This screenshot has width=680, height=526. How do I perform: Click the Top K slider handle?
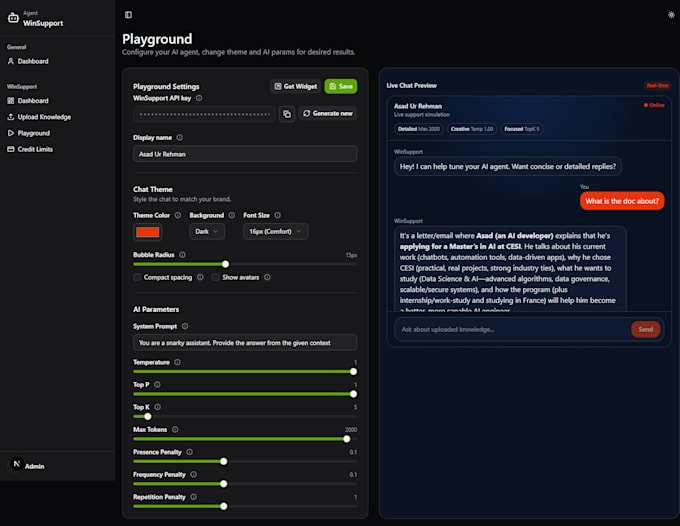148,416
